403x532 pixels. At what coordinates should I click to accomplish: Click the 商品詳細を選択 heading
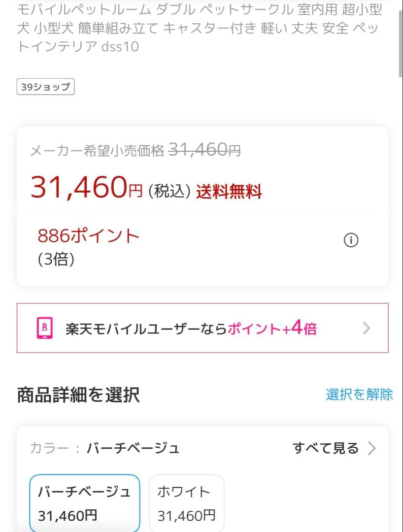78,395
